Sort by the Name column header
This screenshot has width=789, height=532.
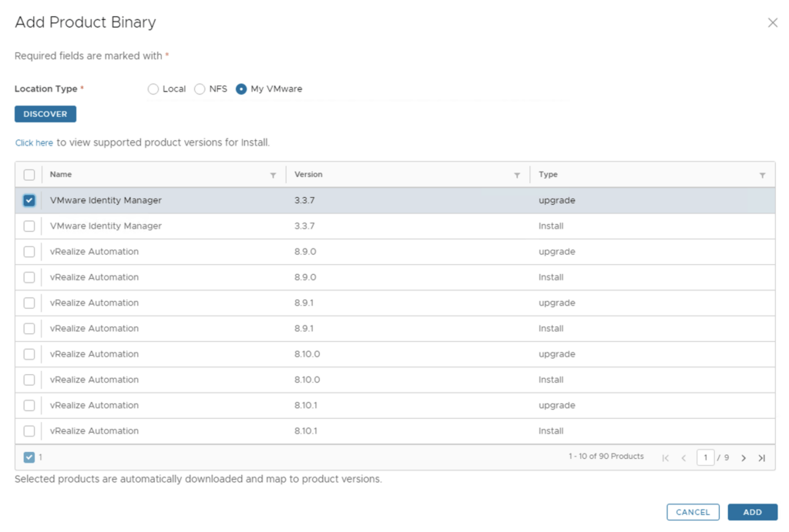pos(61,175)
